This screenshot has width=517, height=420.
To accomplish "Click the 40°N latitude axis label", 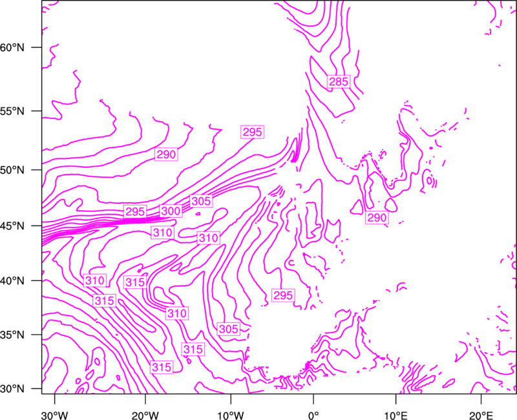I will tap(12, 280).
